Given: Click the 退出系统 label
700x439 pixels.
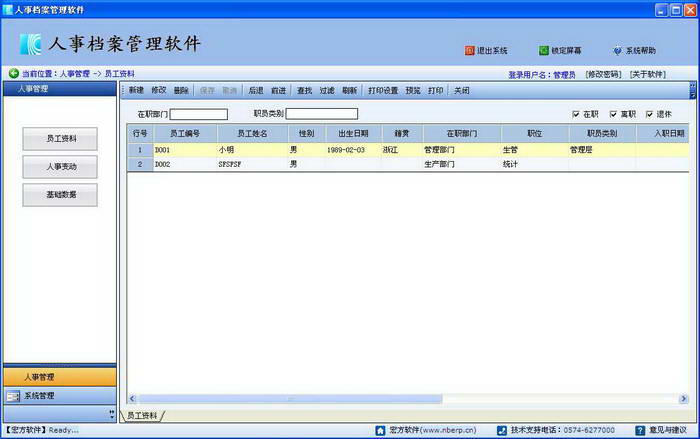Looking at the screenshot, I should [492, 50].
